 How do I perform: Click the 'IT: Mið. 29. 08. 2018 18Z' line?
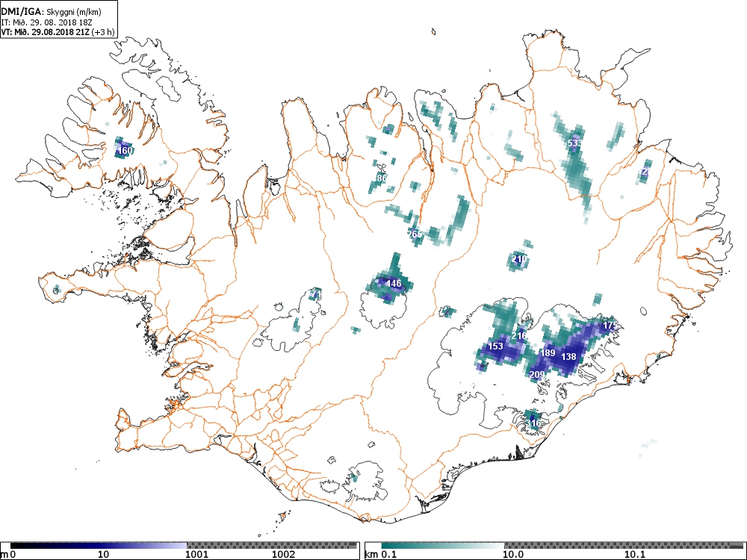(46, 22)
